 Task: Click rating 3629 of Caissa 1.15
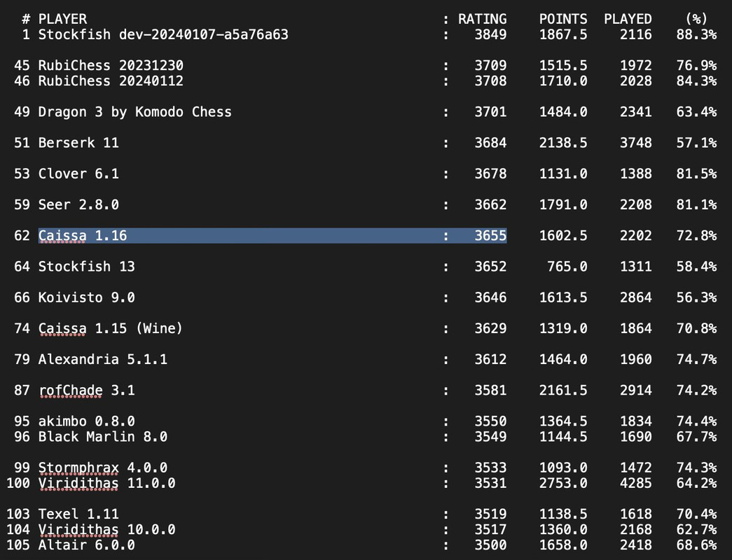pos(490,328)
